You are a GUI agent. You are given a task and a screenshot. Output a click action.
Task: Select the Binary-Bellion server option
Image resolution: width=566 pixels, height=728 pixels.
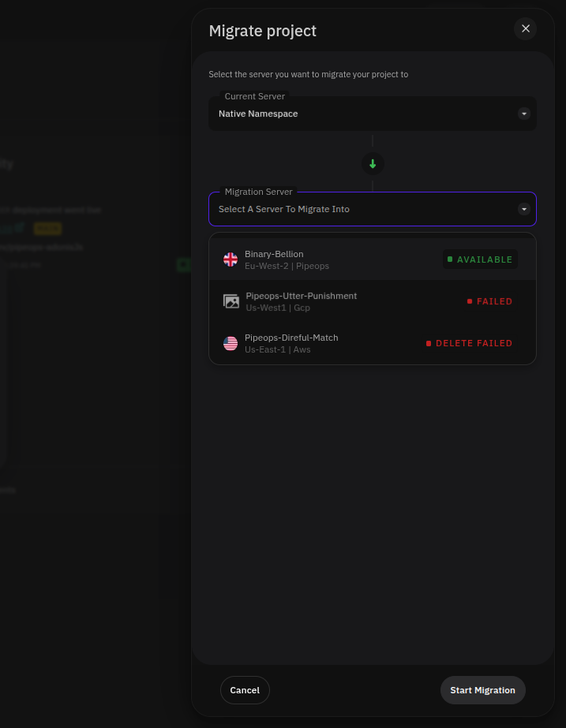pos(373,259)
